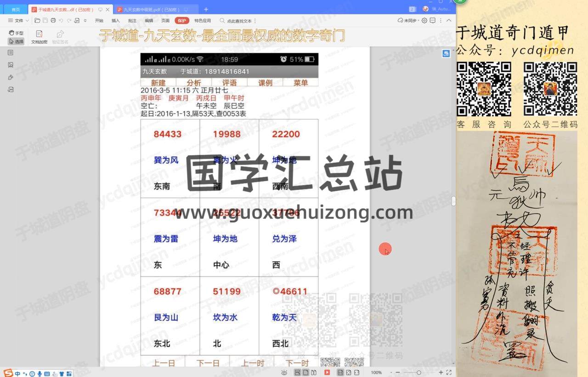The width and height of the screenshot is (588, 377).
Task: Click the fullscreen icon at bottom right
Action: pos(449,372)
